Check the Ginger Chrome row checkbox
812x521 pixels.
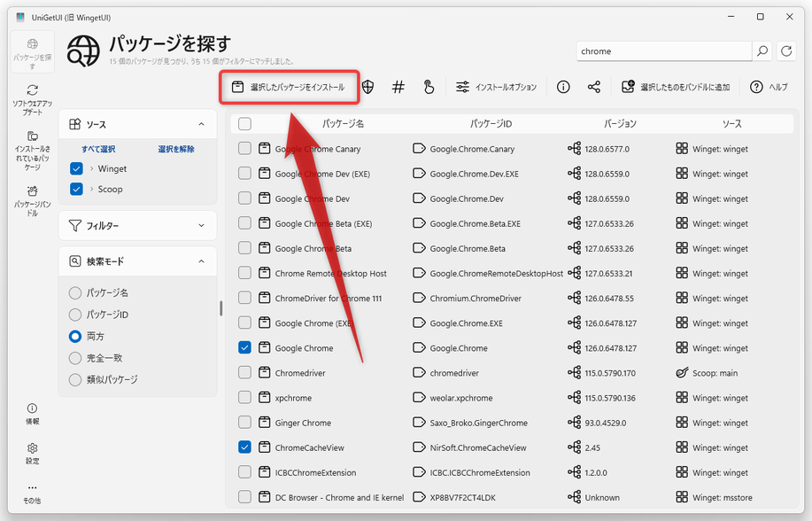click(x=244, y=422)
